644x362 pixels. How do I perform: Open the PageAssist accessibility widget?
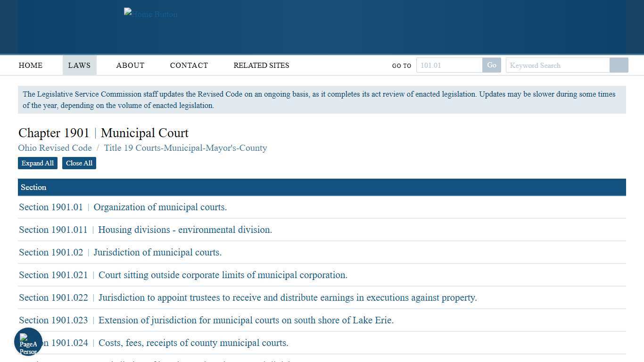coord(28,341)
